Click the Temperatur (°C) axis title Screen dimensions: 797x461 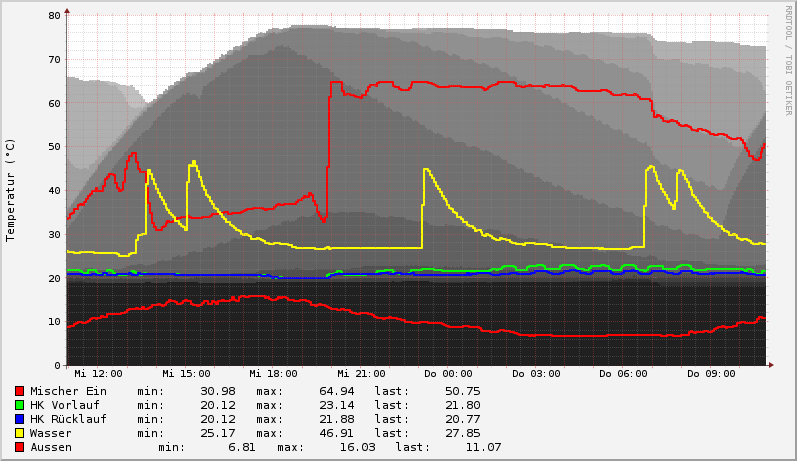click(x=11, y=190)
